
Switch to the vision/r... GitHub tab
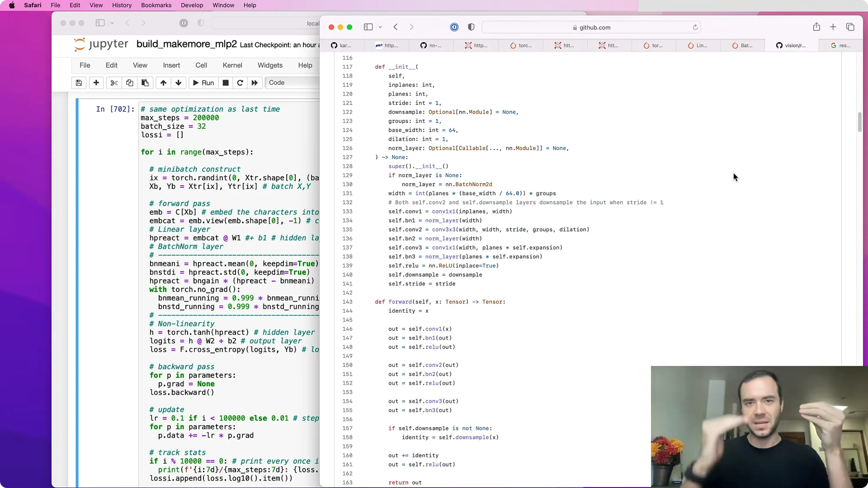coord(791,45)
